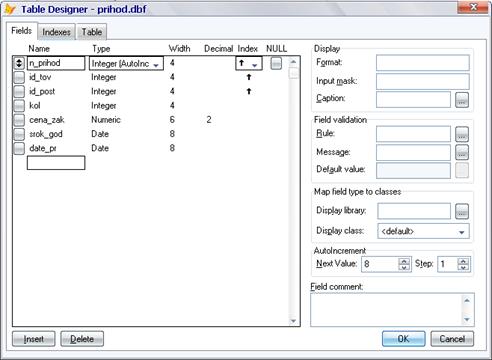Select the id_tov row selector button
Viewport: 492px width, 360px height.
click(19, 77)
